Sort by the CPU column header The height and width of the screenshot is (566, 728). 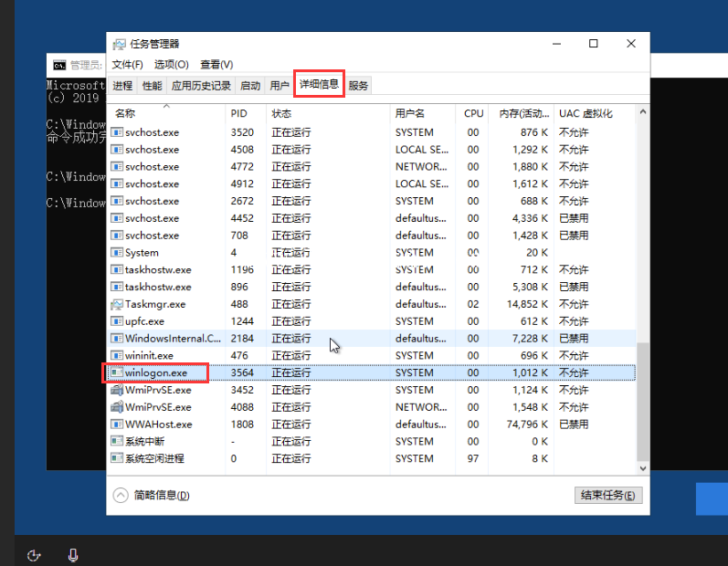tap(471, 113)
